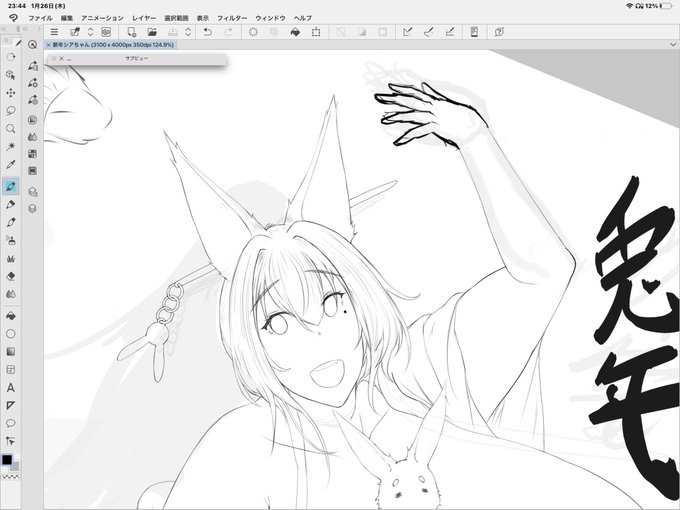680x510 pixels.
Task: Select the Text tool
Action: 11,388
